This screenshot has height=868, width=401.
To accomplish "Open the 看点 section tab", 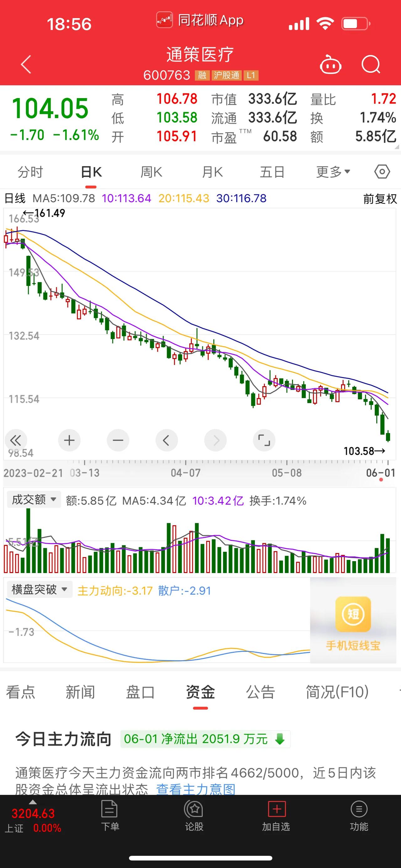I will pyautogui.click(x=21, y=692).
